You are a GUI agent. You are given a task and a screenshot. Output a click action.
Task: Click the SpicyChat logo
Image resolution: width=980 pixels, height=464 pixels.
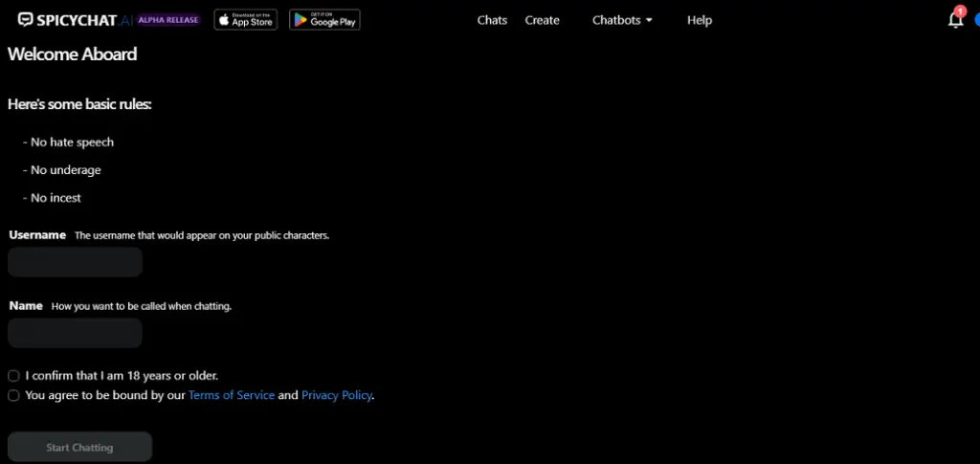(75, 20)
